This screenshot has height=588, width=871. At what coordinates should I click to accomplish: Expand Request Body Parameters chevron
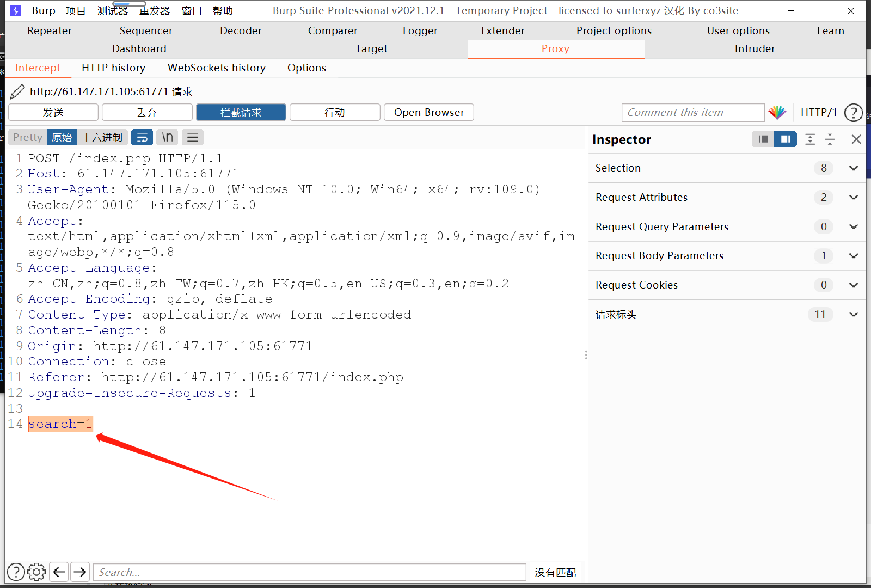coord(854,256)
